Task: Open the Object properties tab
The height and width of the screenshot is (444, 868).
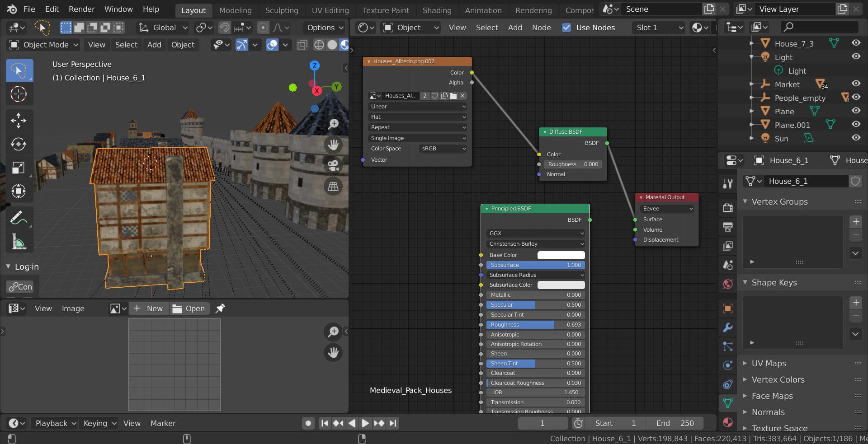Action: (x=727, y=308)
